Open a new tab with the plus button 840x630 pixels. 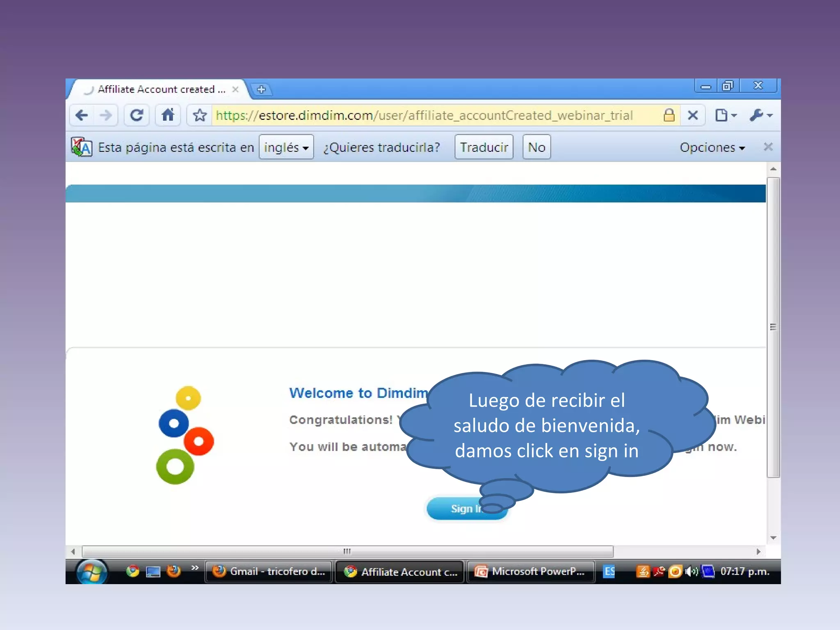[x=261, y=89]
